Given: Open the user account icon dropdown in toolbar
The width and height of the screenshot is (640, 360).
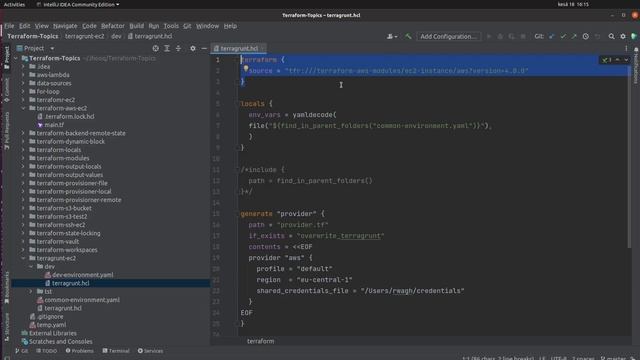Looking at the screenshot, I should point(392,36).
